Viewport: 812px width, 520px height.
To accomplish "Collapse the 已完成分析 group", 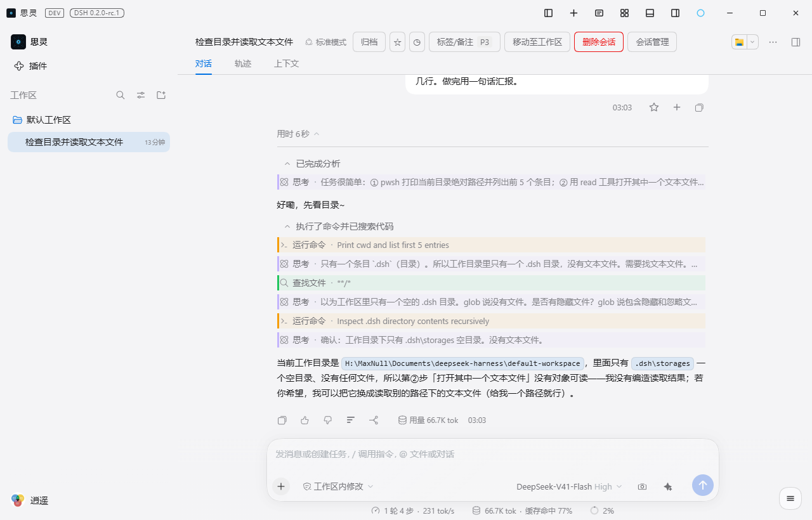I will (x=312, y=164).
